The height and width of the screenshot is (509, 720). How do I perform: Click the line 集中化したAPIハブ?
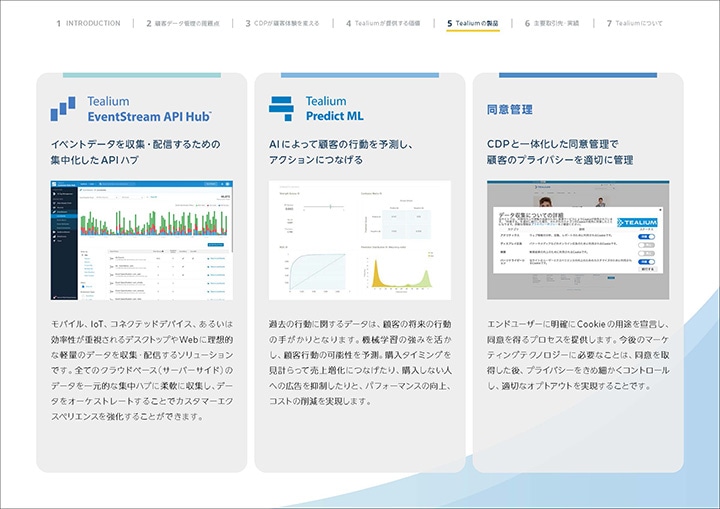pos(95,160)
